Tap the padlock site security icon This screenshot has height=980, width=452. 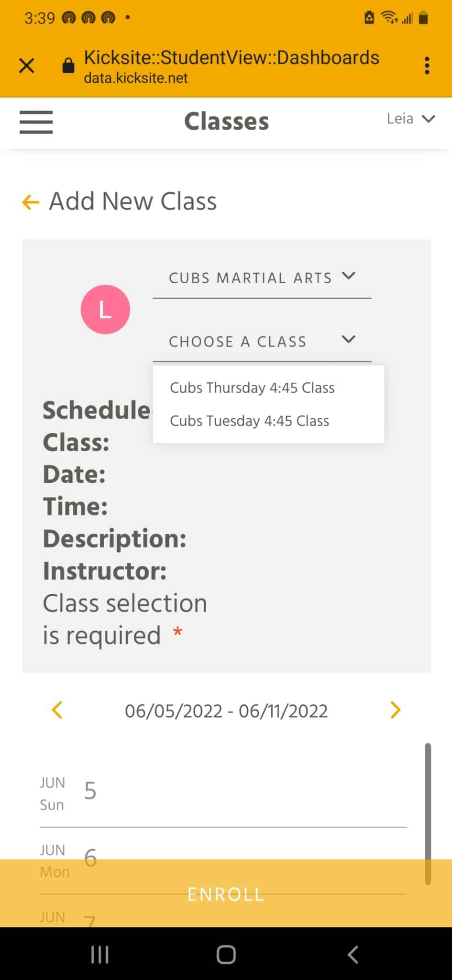click(68, 66)
